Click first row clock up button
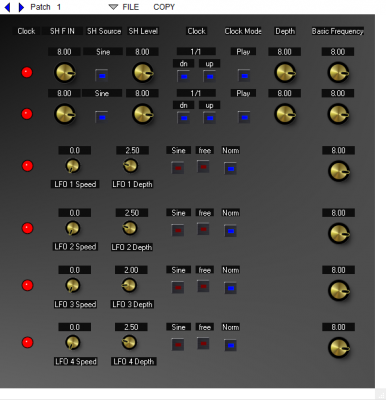Screen dimensions: 386x400 coord(210,76)
